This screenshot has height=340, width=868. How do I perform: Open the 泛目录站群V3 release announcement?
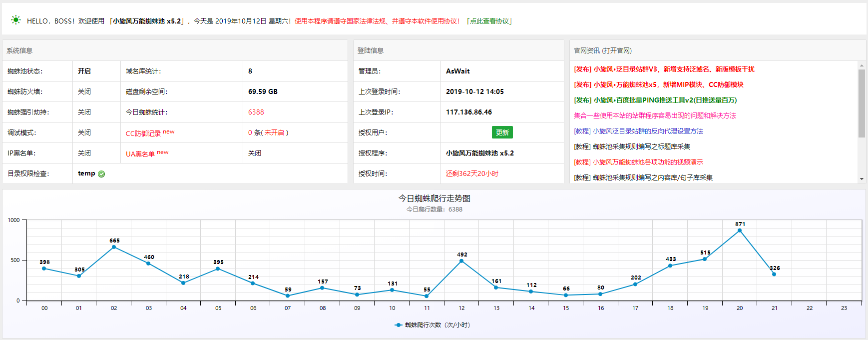664,69
